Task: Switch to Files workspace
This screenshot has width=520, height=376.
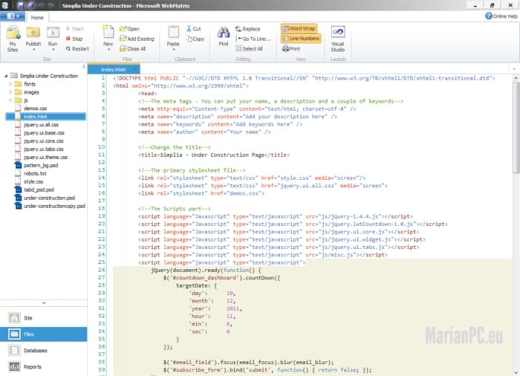Action: (x=43, y=334)
